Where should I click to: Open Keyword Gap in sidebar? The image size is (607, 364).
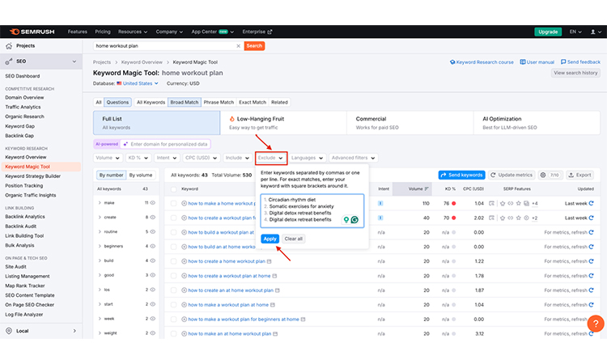point(19,126)
